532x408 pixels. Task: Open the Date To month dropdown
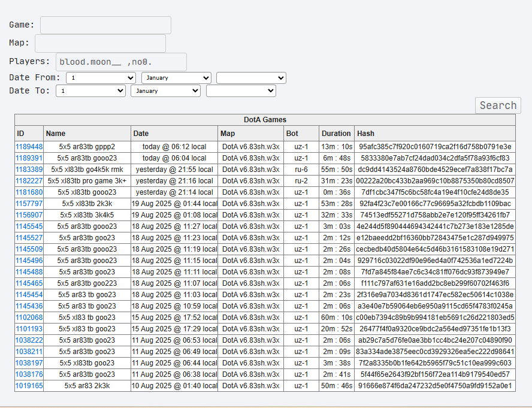tap(165, 91)
